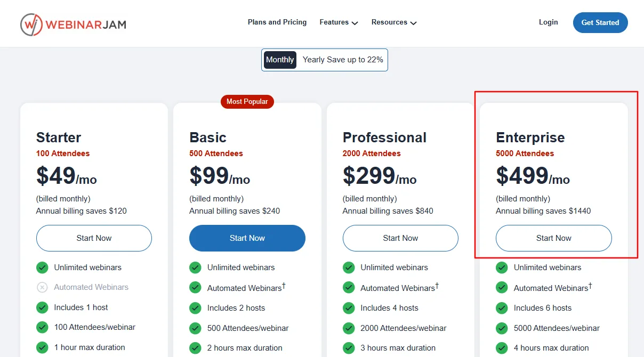Click the Includes 6 hosts check icon
Viewport: 644px width, 357px height.
point(502,308)
